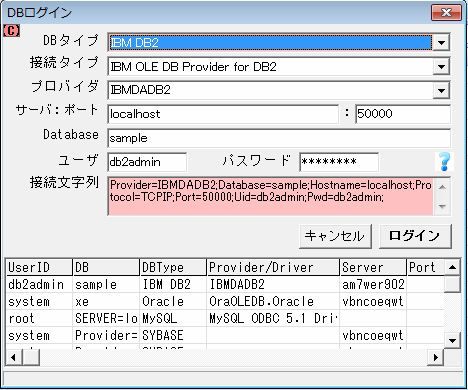Click the 50000 port field
The width and height of the screenshot is (468, 390).
[403, 114]
